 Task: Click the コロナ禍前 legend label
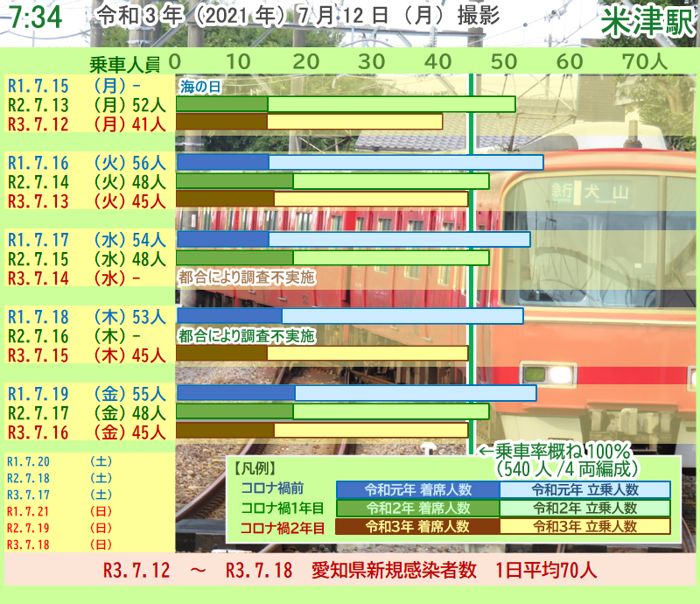click(x=272, y=488)
